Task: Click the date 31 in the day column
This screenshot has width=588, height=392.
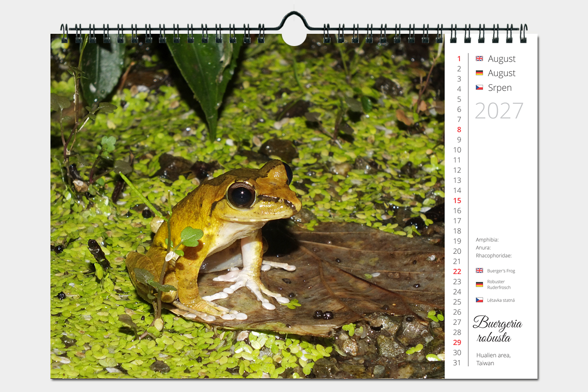Action: [457, 363]
